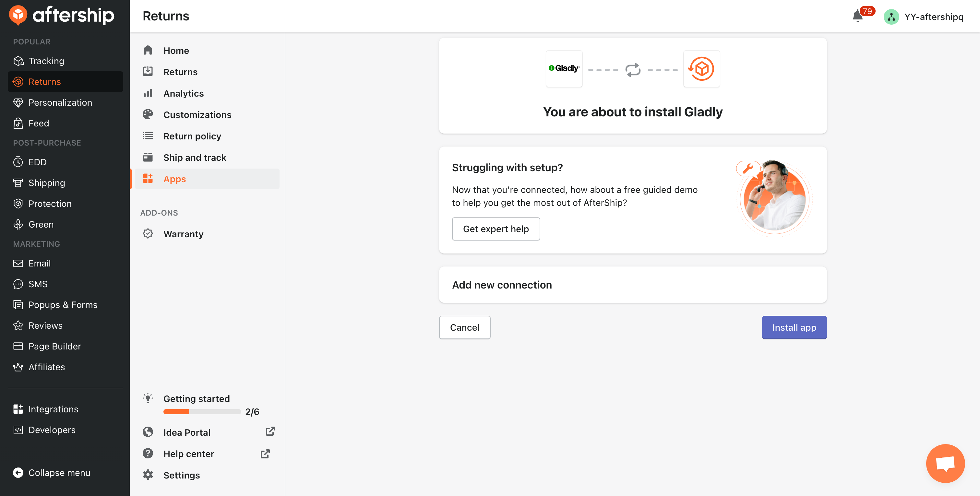Open the orange chat support bubble

pos(945,463)
